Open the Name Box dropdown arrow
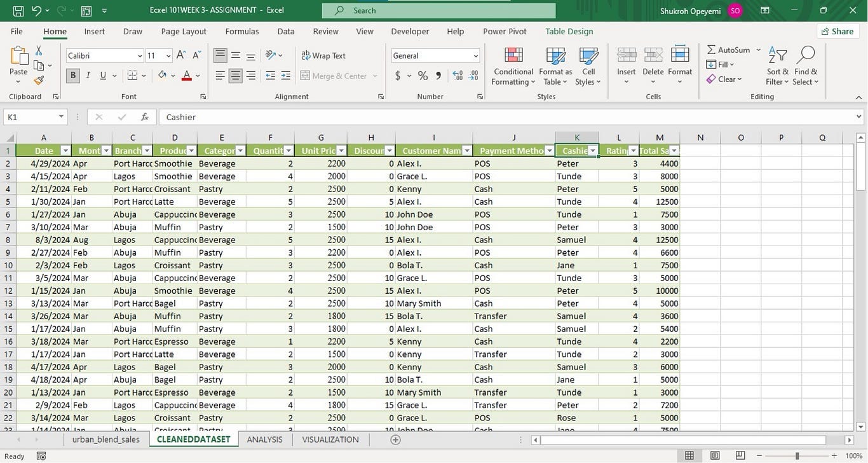 [x=61, y=117]
